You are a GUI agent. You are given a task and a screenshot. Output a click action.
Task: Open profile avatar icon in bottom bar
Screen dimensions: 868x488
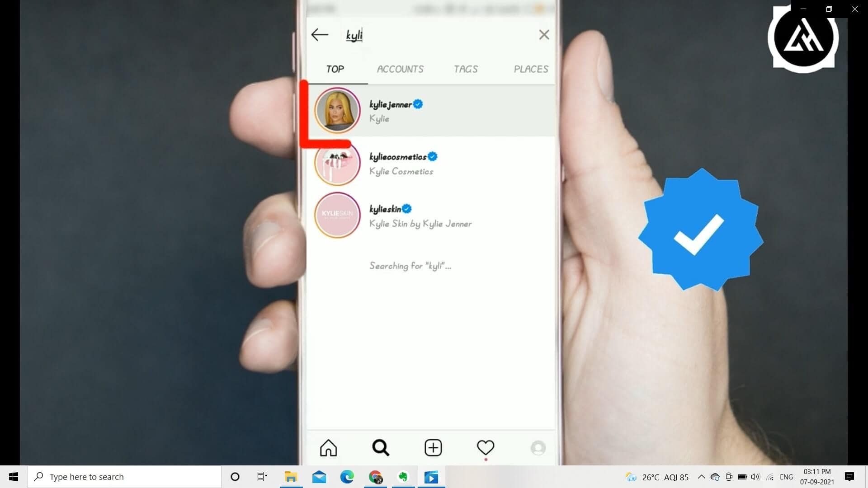pos(538,448)
